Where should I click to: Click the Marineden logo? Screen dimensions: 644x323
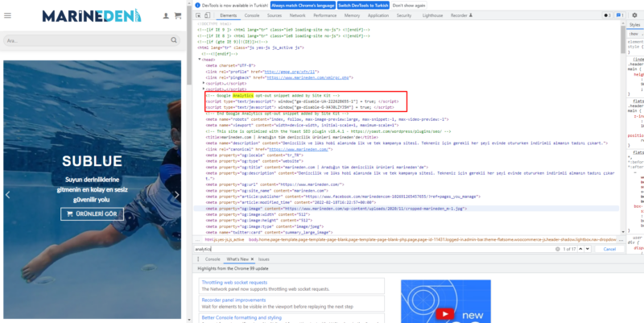pyautogui.click(x=92, y=15)
